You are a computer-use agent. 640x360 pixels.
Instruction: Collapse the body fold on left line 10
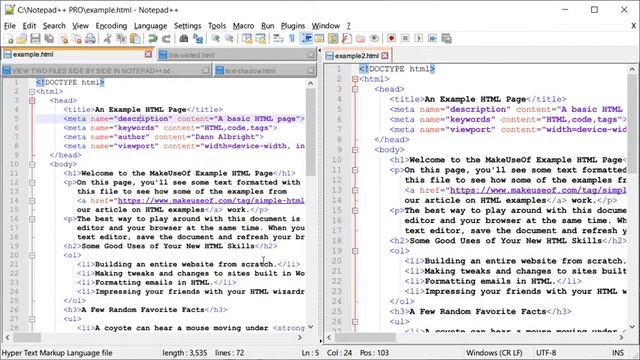click(x=32, y=164)
